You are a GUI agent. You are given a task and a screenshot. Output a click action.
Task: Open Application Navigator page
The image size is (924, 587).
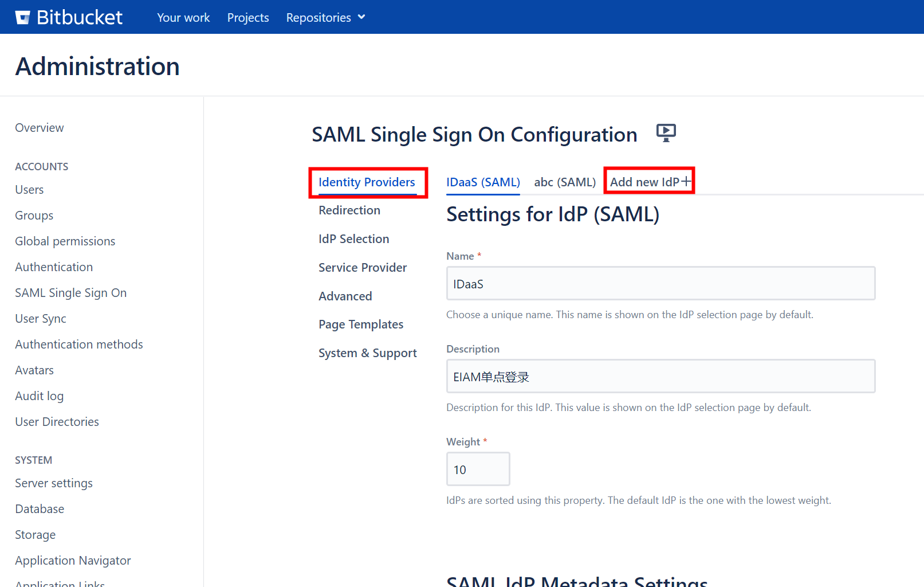(73, 561)
